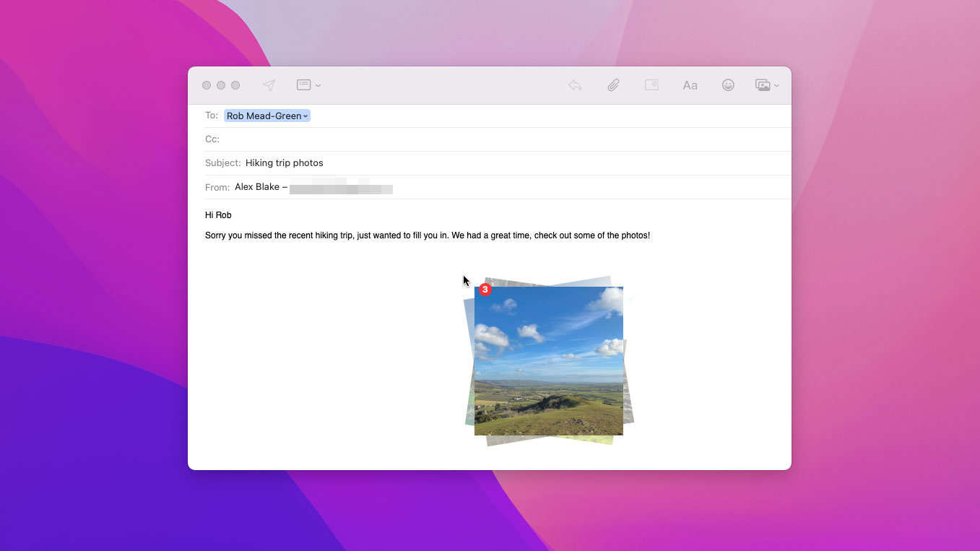Open the Photo Browser icon
980x551 pixels.
pyautogui.click(x=763, y=85)
